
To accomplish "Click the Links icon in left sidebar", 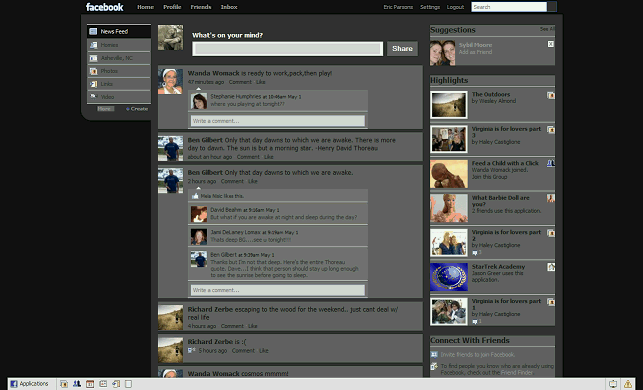I will (93, 84).
